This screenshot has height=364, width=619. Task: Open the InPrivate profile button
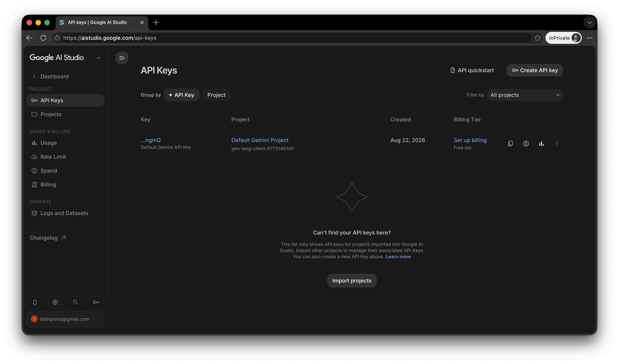[x=563, y=38]
